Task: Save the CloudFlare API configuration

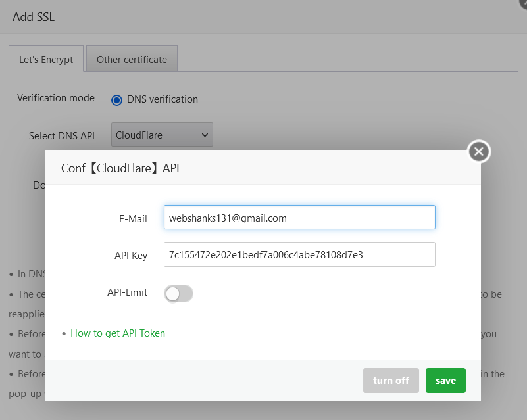Action: 445,381
